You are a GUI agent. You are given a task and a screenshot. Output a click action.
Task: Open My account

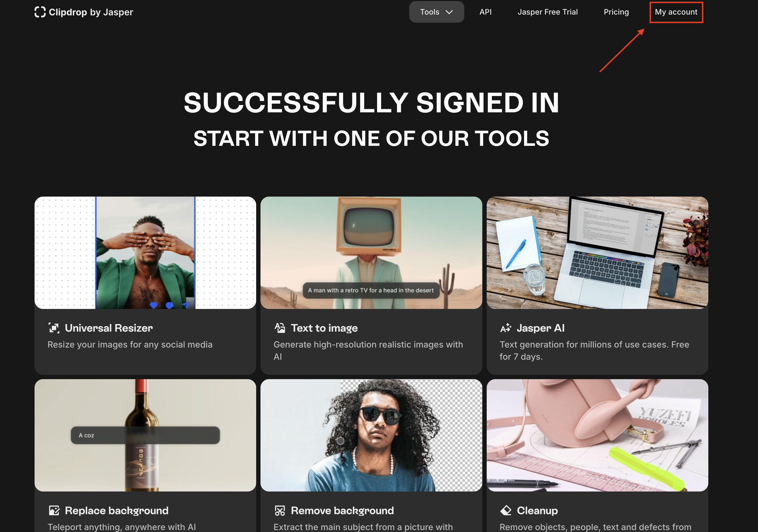(676, 12)
